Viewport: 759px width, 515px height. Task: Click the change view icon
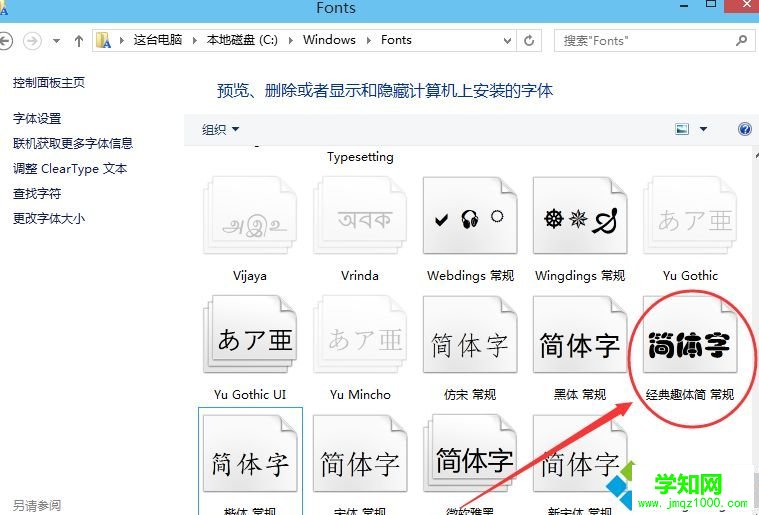pyautogui.click(x=682, y=129)
